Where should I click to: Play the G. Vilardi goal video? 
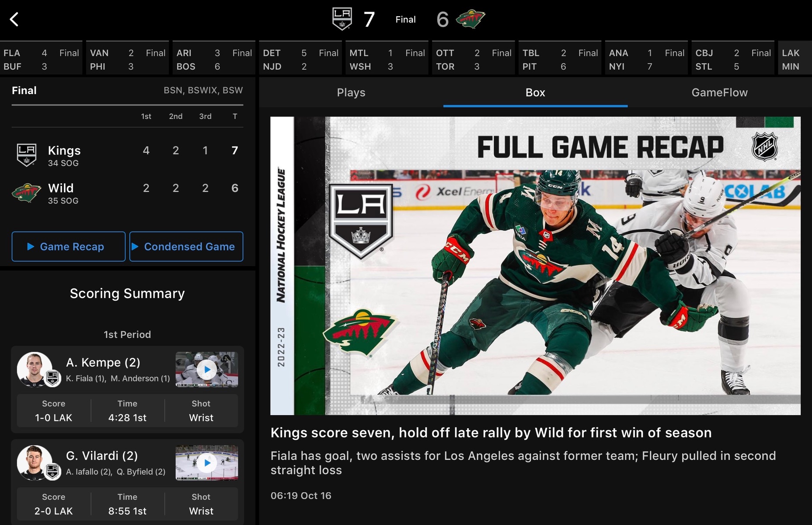(x=207, y=463)
